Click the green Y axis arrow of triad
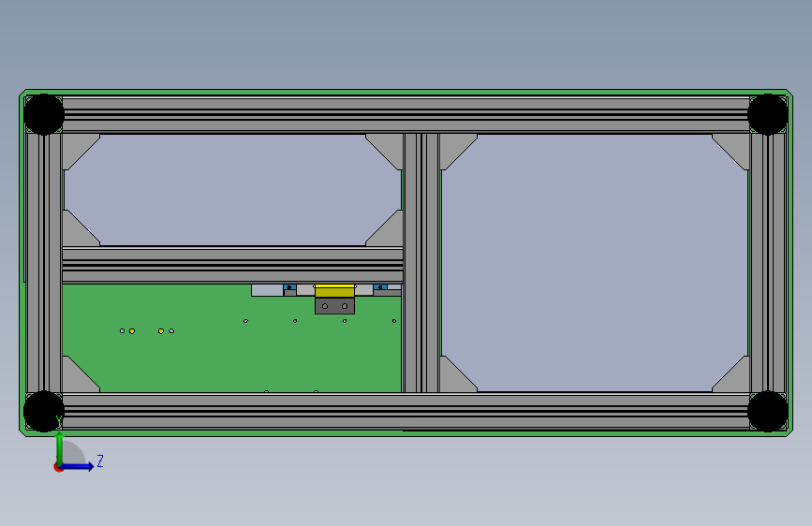The height and width of the screenshot is (526, 812). click(60, 448)
